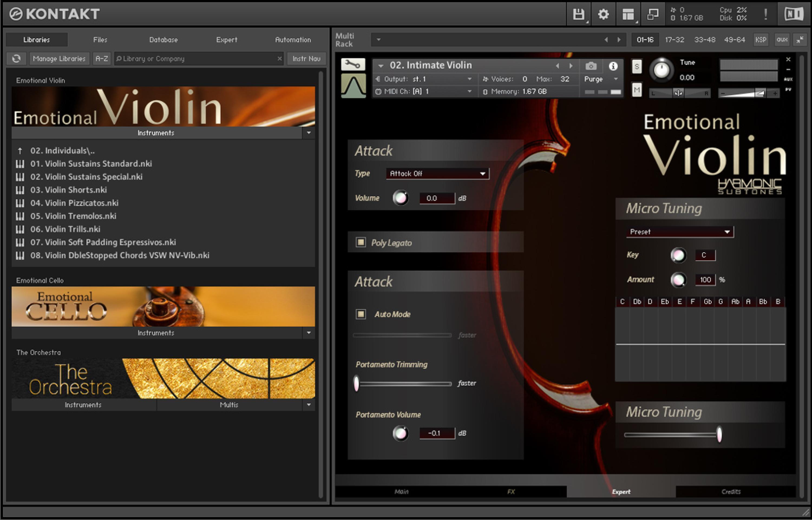812x520 pixels.
Task: Enable Auto Mode in the Attack section
Action: coord(361,314)
